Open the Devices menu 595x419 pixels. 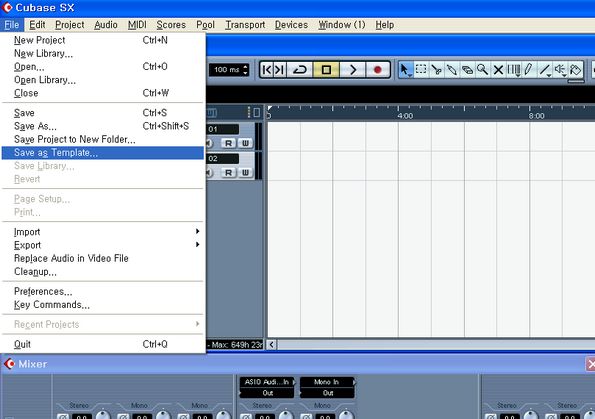pos(291,25)
